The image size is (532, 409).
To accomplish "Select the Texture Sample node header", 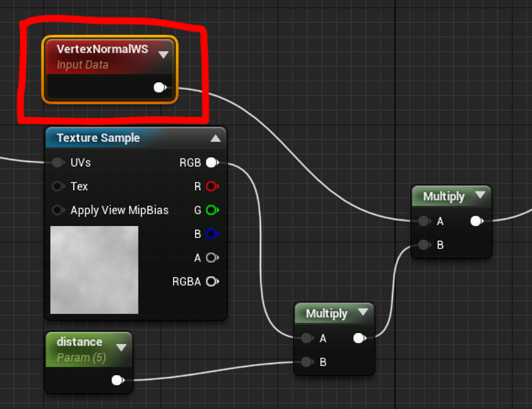I will pyautogui.click(x=136, y=138).
